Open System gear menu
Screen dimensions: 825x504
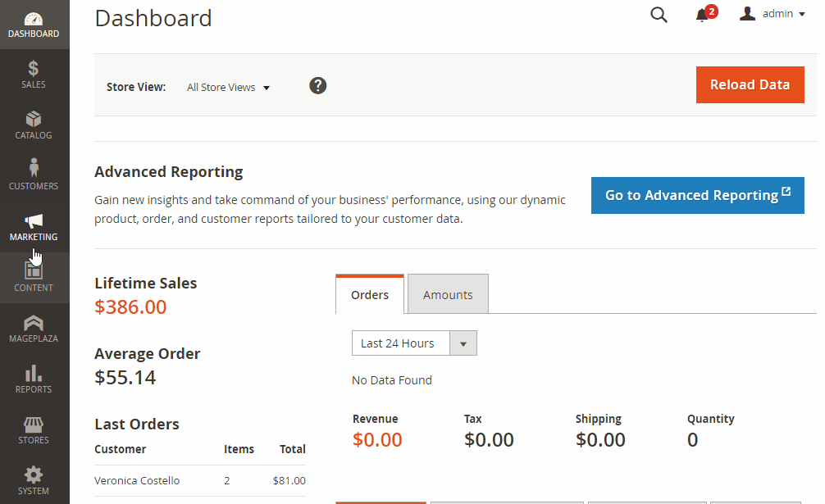pyautogui.click(x=34, y=480)
